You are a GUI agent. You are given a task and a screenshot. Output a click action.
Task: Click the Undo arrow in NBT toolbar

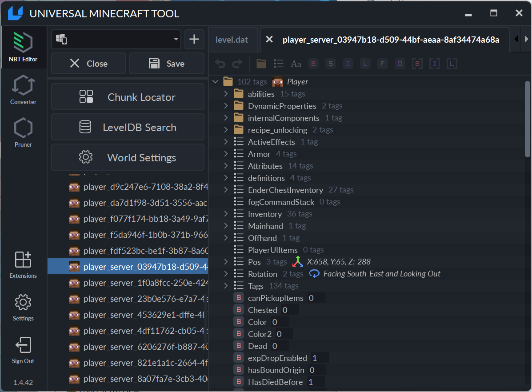click(220, 64)
